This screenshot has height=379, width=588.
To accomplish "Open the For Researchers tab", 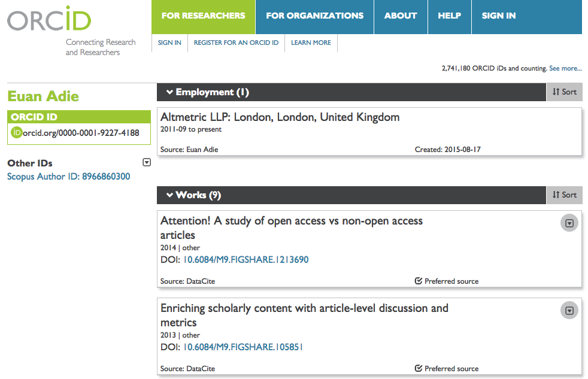I will click(x=203, y=17).
